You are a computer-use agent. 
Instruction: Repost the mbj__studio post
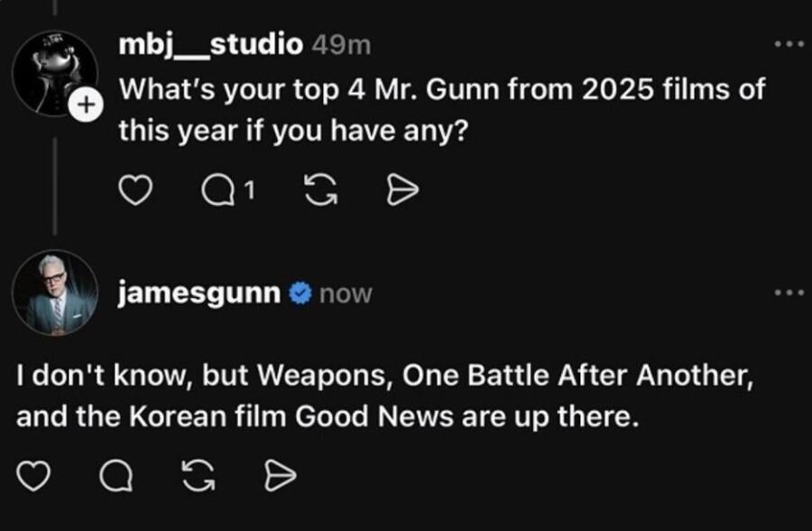pyautogui.click(x=317, y=191)
